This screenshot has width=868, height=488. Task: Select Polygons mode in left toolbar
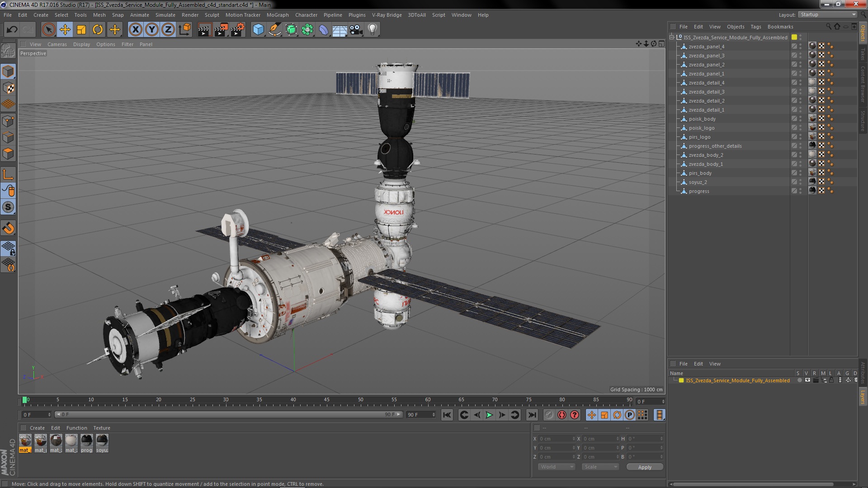point(8,154)
